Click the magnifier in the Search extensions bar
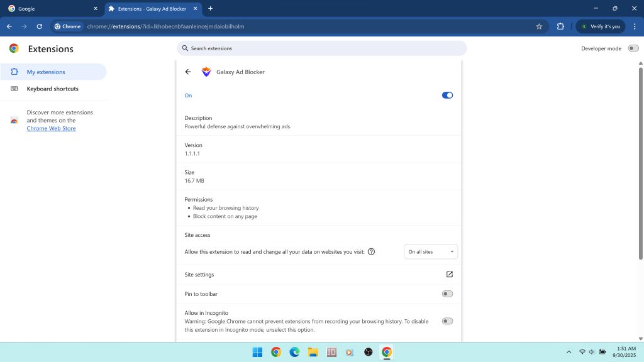Screen dimensions: 644x362 point(184,48)
